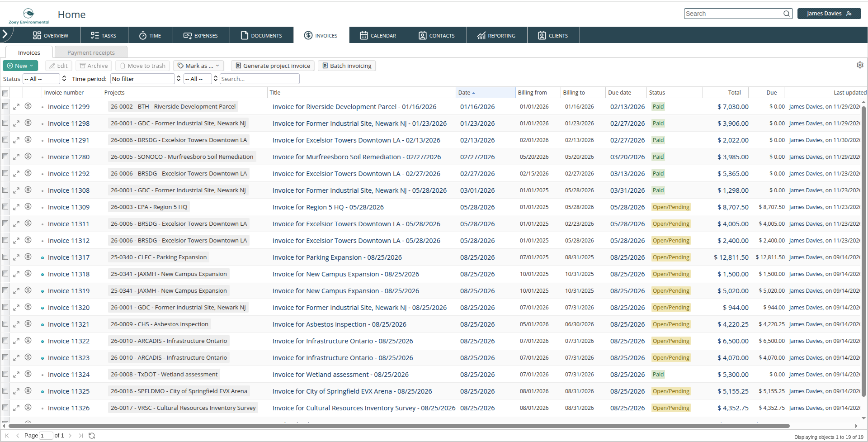Open the settings gear for the invoice list
868x442 pixels.
[860, 65]
